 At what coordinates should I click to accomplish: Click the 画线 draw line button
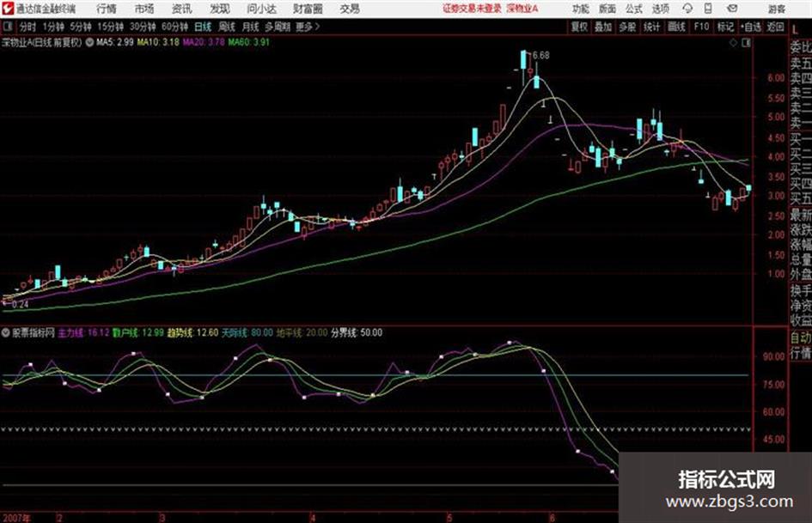(676, 27)
